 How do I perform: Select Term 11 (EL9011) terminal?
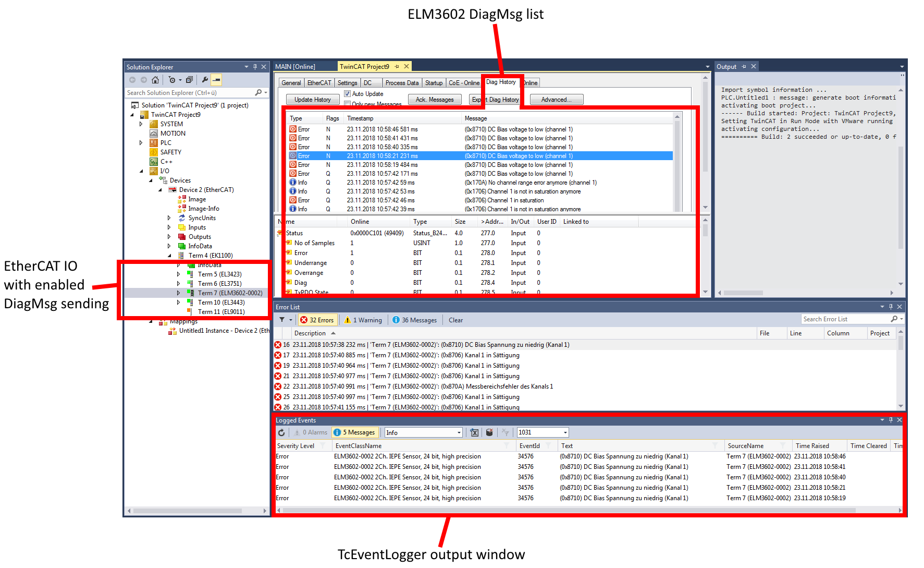pyautogui.click(x=221, y=312)
